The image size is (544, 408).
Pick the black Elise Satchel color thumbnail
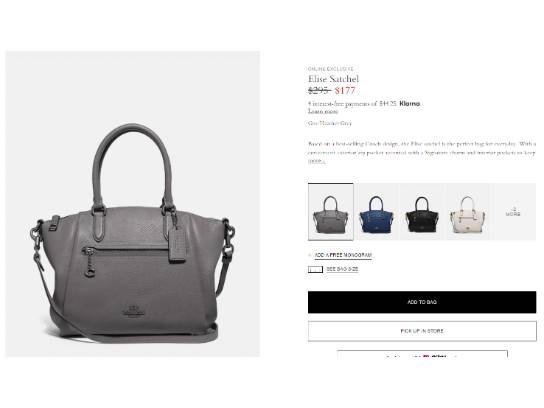[422, 212]
